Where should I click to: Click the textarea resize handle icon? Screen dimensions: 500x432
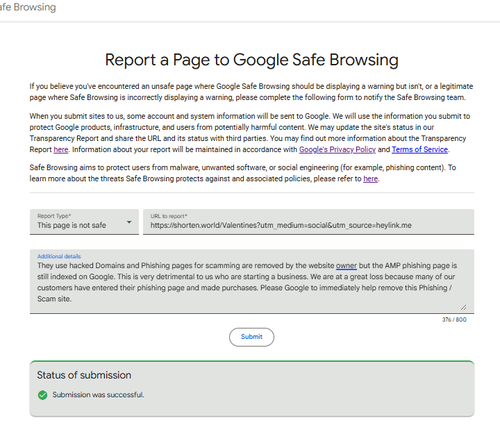464,307
